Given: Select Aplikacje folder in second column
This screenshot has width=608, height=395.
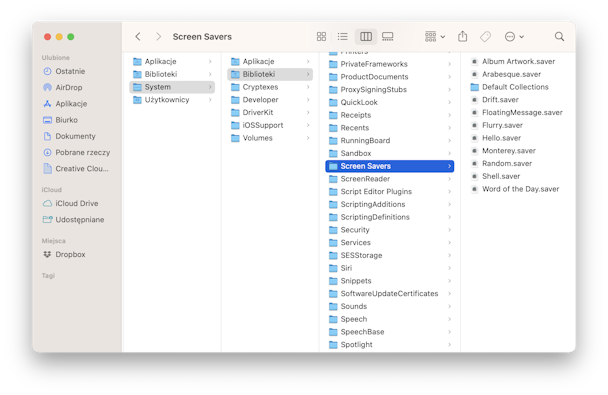Looking at the screenshot, I should tap(270, 62).
